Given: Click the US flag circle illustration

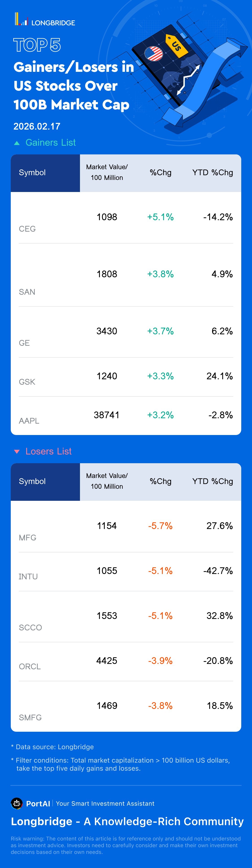Looking at the screenshot, I should click(153, 54).
